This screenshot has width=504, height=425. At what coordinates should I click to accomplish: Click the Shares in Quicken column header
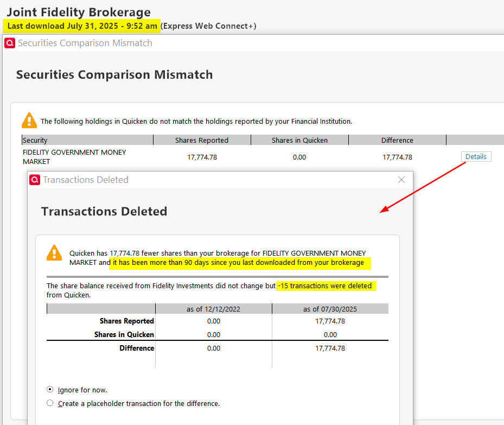299,140
